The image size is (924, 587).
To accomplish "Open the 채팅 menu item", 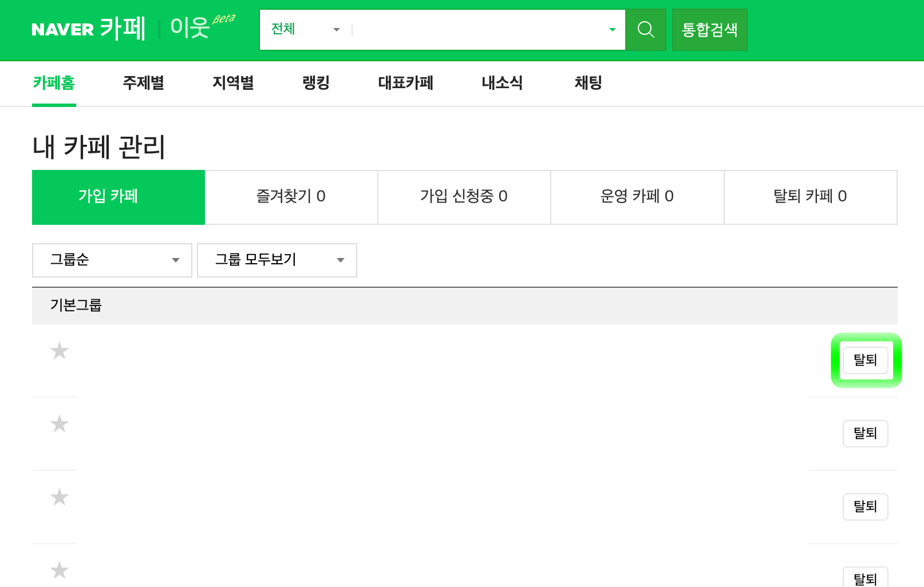I will click(587, 84).
